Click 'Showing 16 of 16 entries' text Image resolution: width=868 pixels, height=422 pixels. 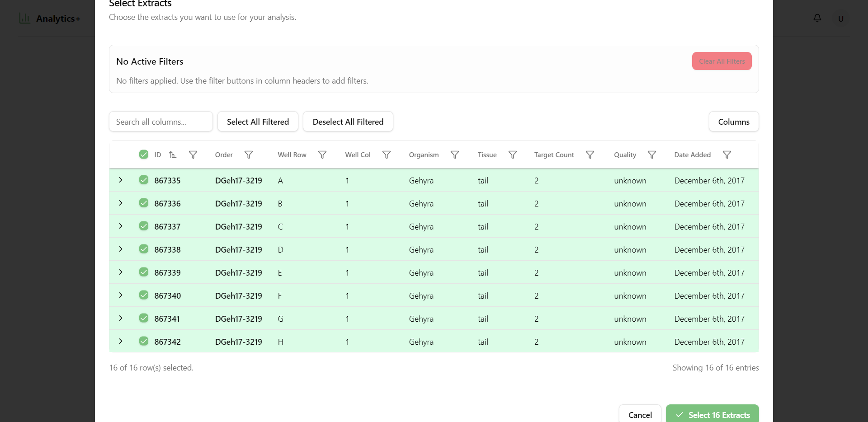715,368
